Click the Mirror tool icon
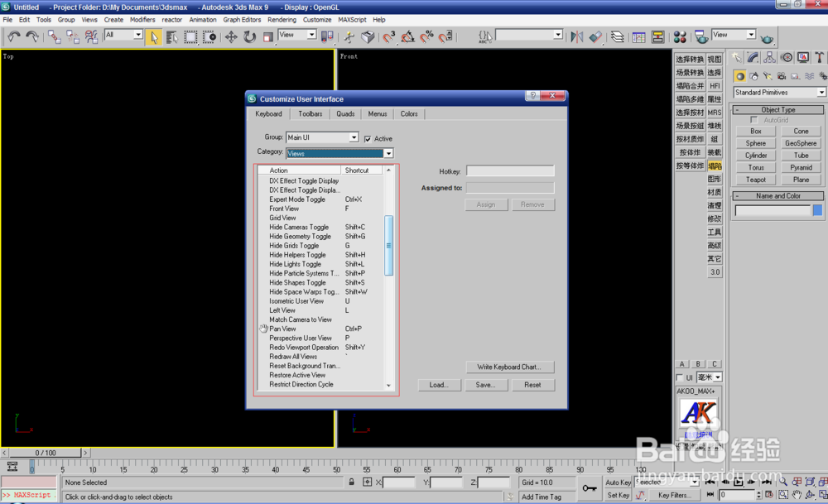828x504 pixels. 576,36
